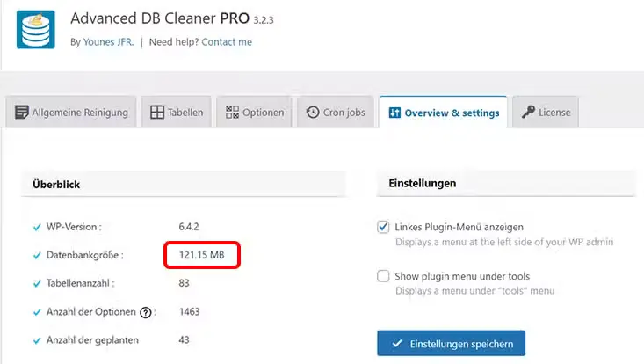The height and width of the screenshot is (364, 644).
Task: Select the License tab
Action: pyautogui.click(x=554, y=113)
